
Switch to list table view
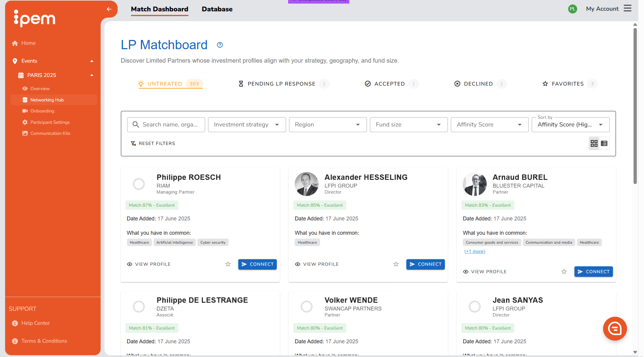point(604,143)
